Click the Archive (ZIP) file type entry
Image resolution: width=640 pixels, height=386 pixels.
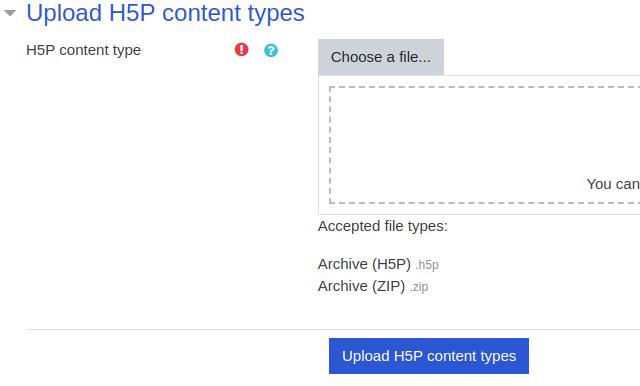[x=361, y=286]
